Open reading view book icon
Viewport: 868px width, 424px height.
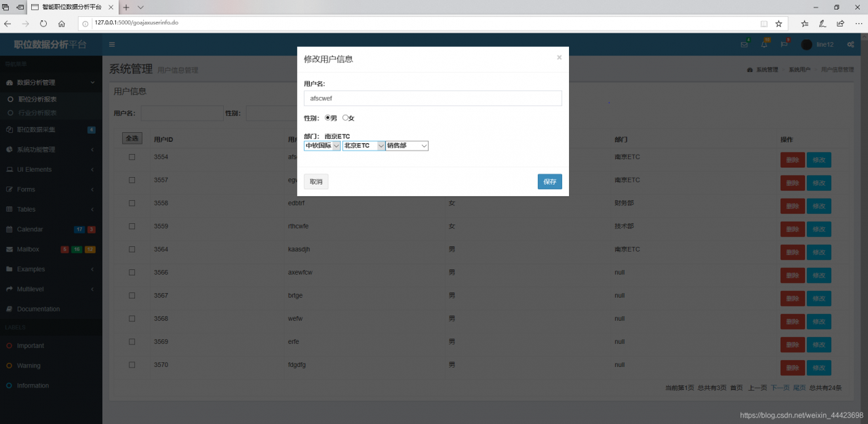click(764, 23)
